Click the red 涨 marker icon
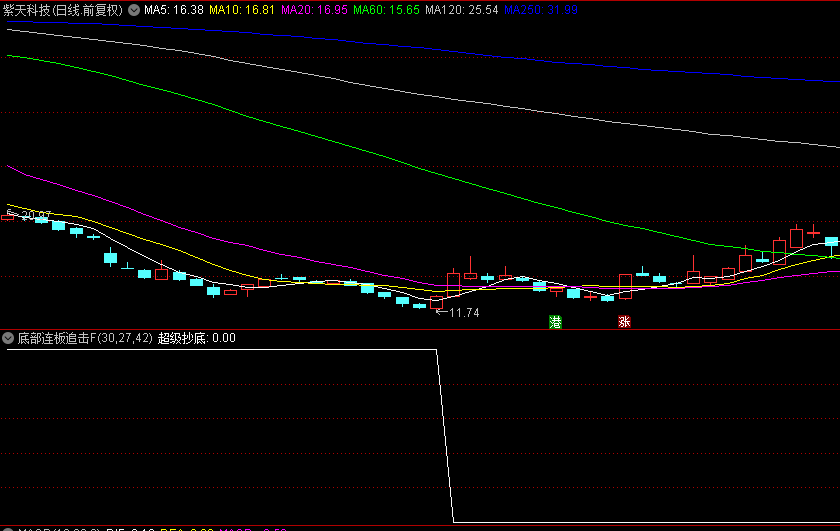Viewport: 840px width, 531px height. (x=624, y=322)
